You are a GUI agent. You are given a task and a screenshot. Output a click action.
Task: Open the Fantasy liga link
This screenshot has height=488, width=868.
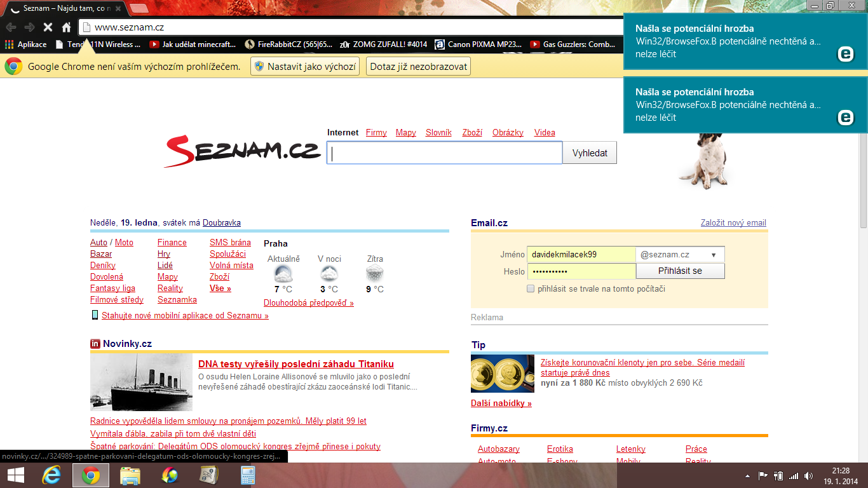point(112,288)
